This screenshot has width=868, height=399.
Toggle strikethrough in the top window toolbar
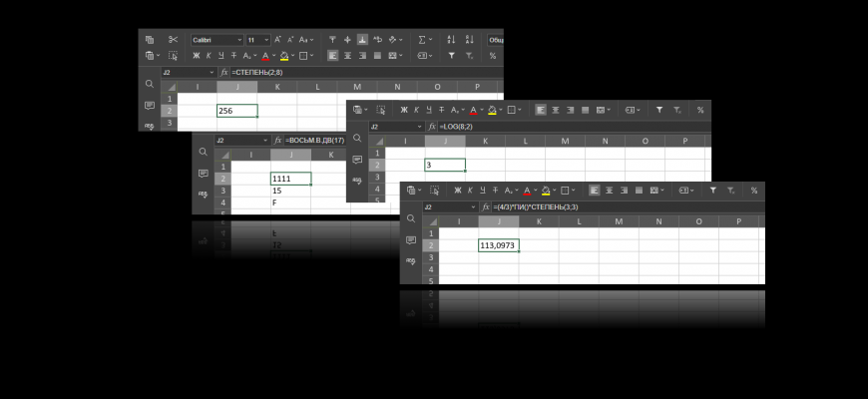coord(234,56)
